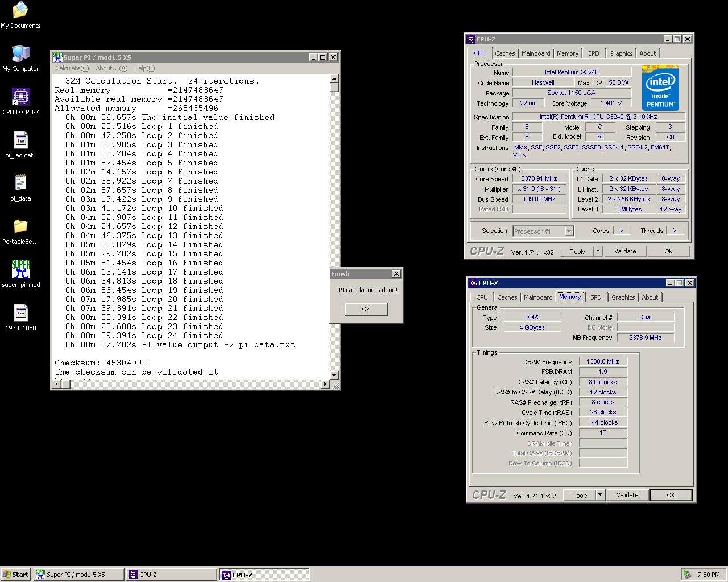Screen dimensions: 728x582
Task: Click Super PI window title icon
Action: [57, 57]
